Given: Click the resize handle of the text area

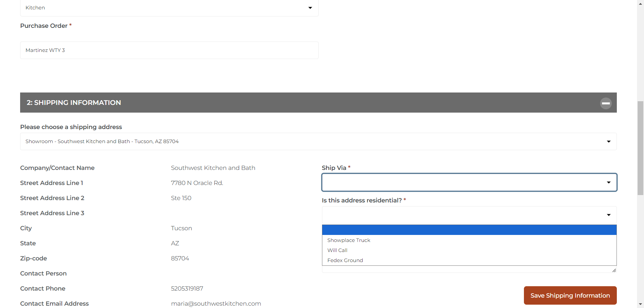Looking at the screenshot, I should [x=614, y=270].
